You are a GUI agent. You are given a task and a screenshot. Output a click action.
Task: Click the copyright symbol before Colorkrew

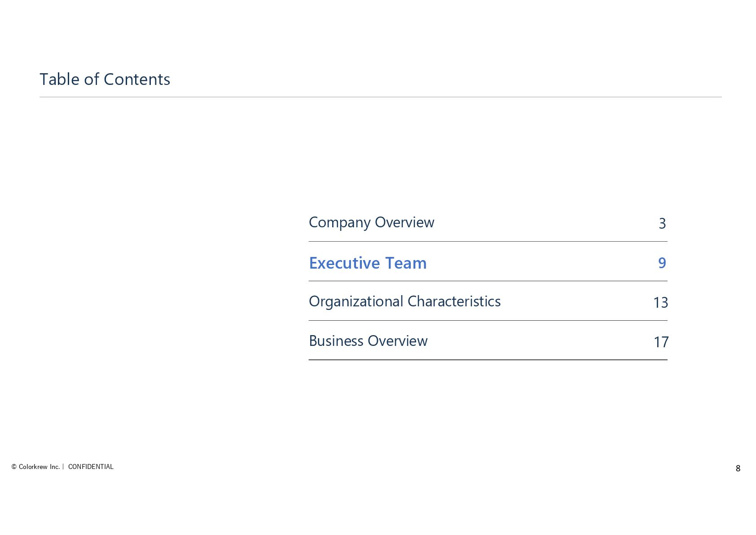14,467
